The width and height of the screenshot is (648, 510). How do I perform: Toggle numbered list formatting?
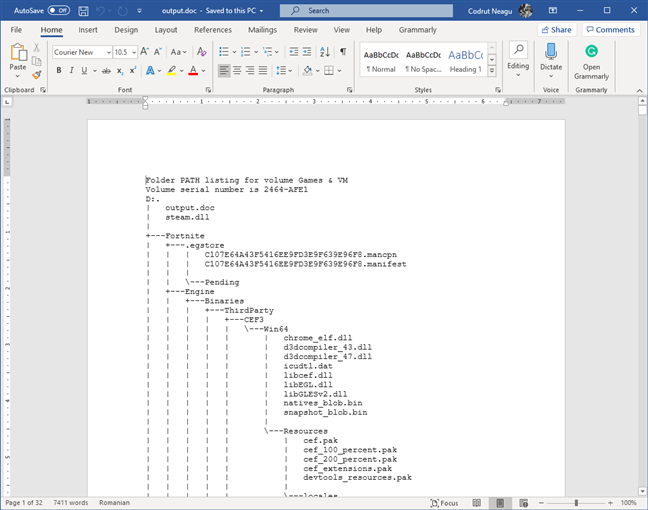(x=245, y=52)
